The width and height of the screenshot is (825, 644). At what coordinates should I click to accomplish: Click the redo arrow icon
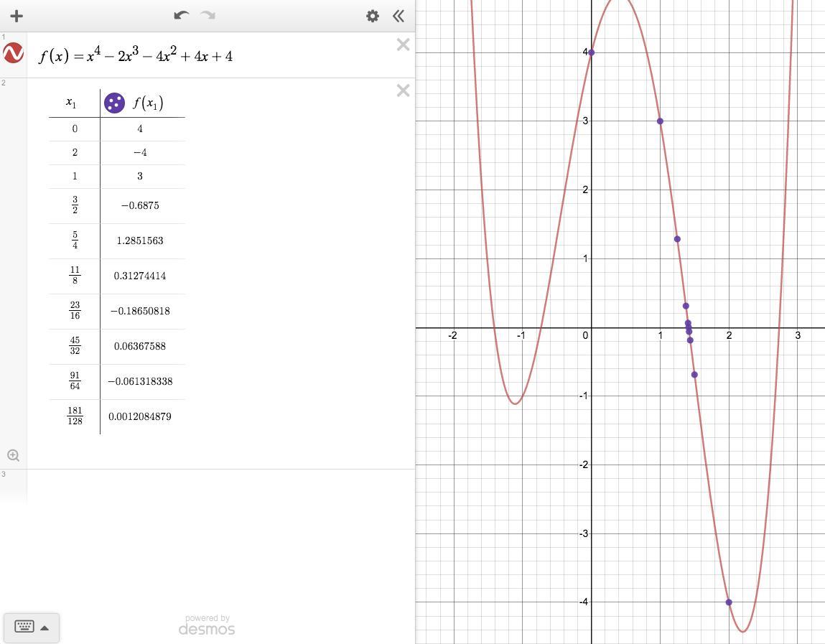208,15
